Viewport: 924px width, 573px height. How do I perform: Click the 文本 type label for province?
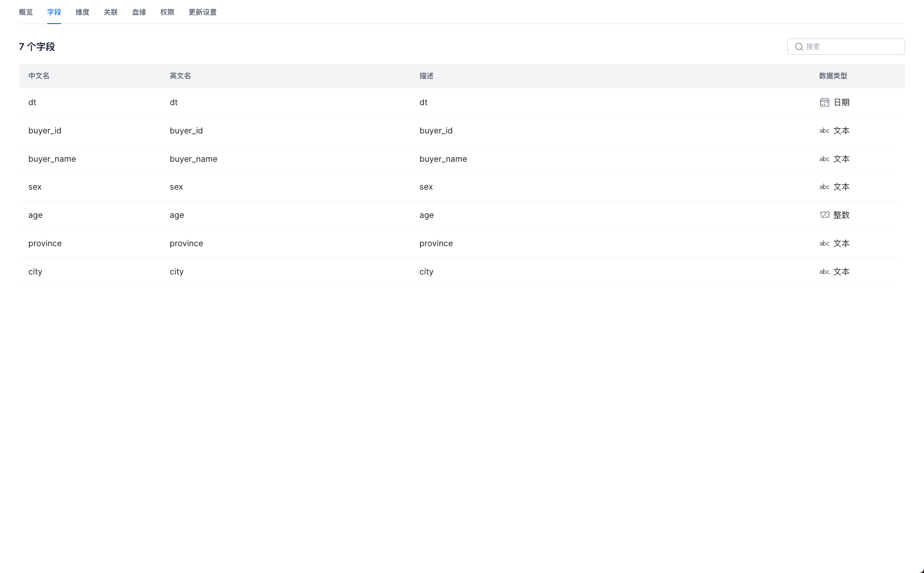841,243
